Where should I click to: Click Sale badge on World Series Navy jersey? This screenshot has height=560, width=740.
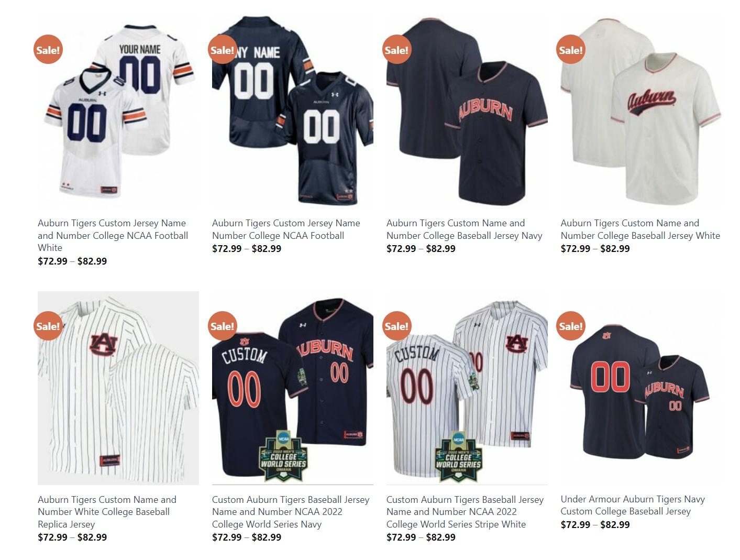pyautogui.click(x=223, y=326)
